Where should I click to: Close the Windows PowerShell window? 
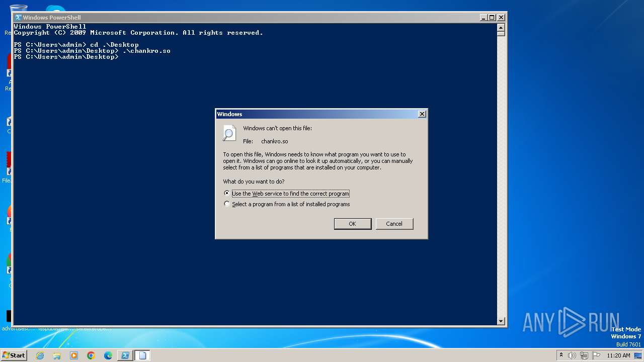501,17
